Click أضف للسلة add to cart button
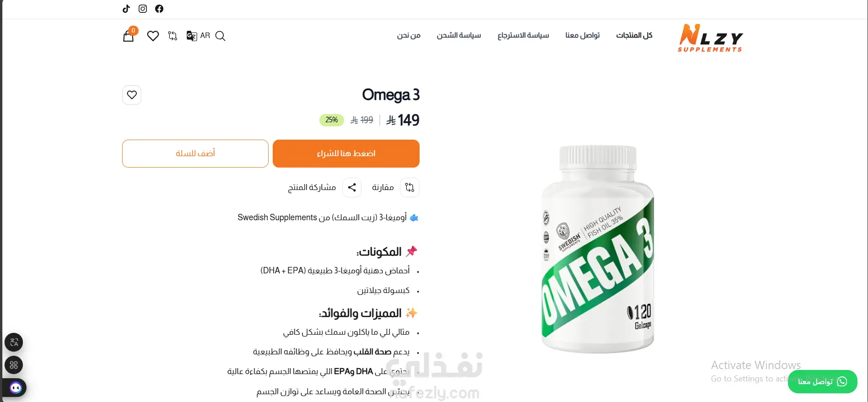 tap(195, 153)
